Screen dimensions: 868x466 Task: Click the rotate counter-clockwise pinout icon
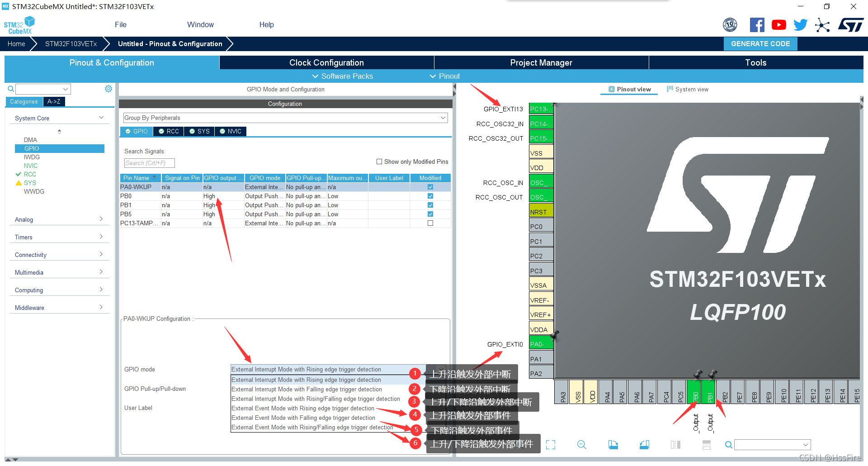[644, 445]
